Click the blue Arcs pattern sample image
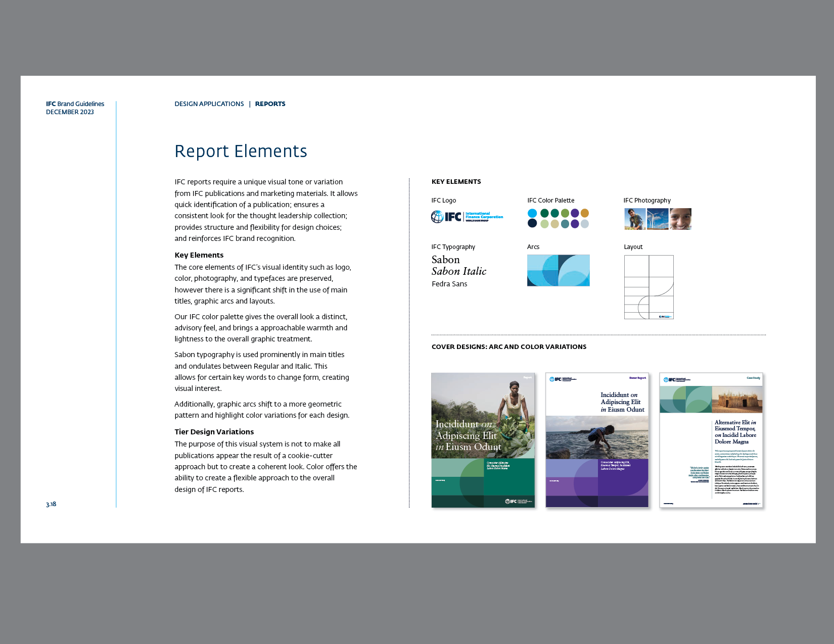Image resolution: width=834 pixels, height=644 pixels. 558,270
